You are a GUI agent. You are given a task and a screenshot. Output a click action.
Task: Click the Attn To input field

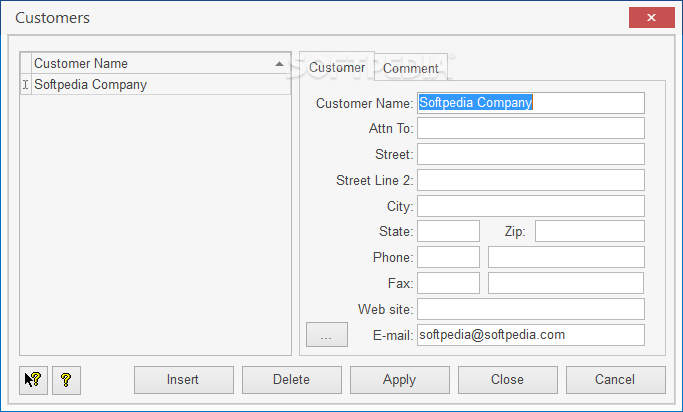coord(531,128)
